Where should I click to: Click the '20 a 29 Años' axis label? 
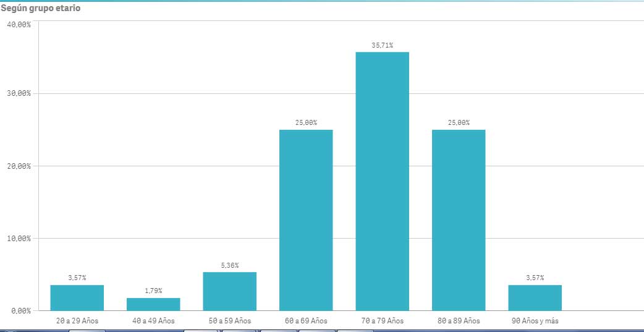coord(77,321)
